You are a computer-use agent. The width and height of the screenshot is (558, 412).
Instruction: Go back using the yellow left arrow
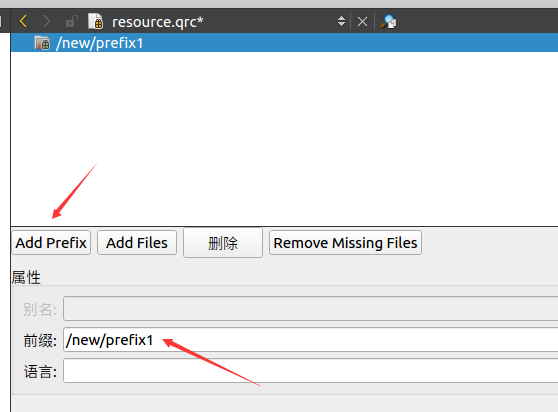pos(23,21)
